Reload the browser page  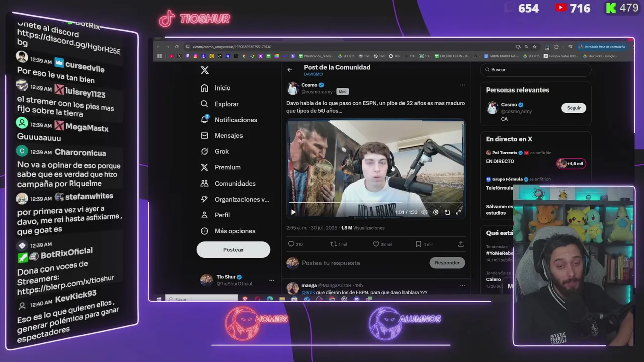(x=177, y=47)
